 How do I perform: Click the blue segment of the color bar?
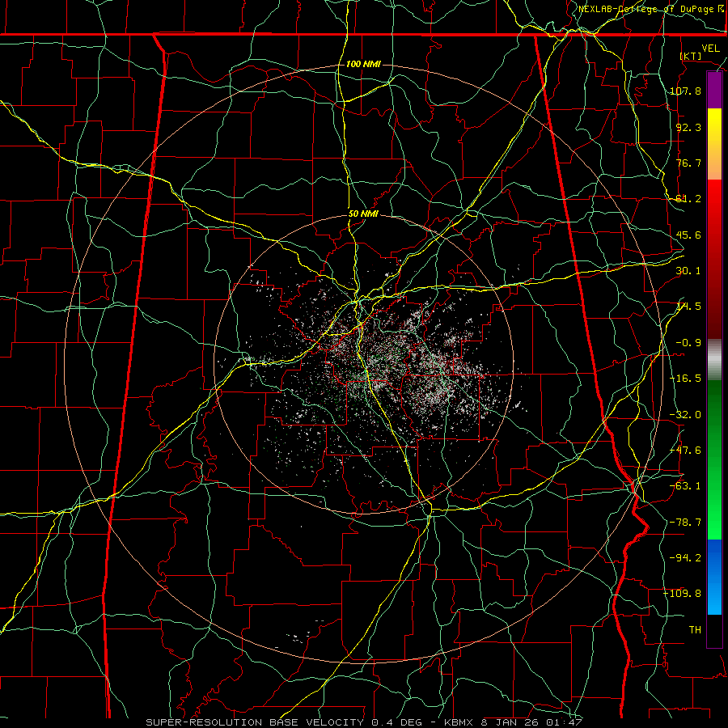[714, 577]
